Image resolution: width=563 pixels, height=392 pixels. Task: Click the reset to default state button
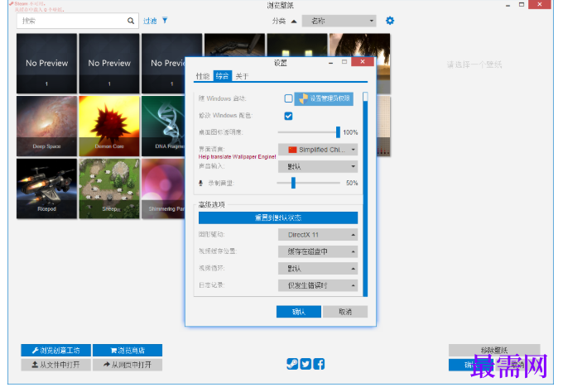pos(278,218)
